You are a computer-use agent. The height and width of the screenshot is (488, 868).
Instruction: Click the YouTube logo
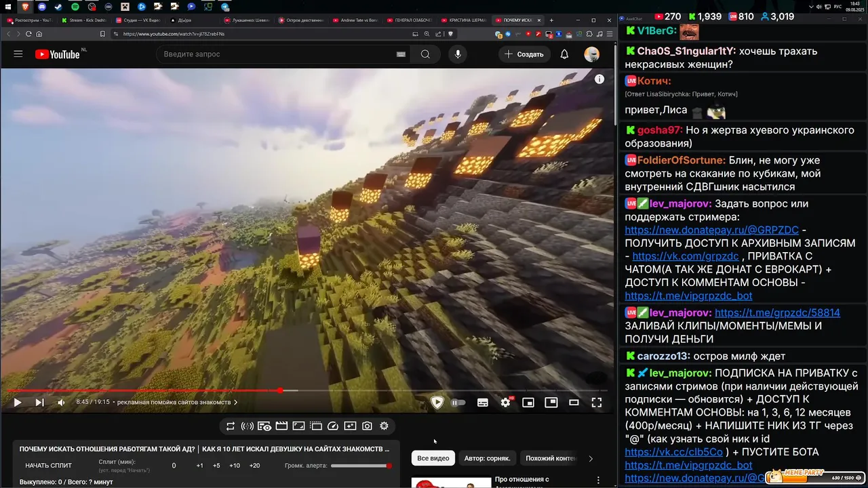point(58,54)
